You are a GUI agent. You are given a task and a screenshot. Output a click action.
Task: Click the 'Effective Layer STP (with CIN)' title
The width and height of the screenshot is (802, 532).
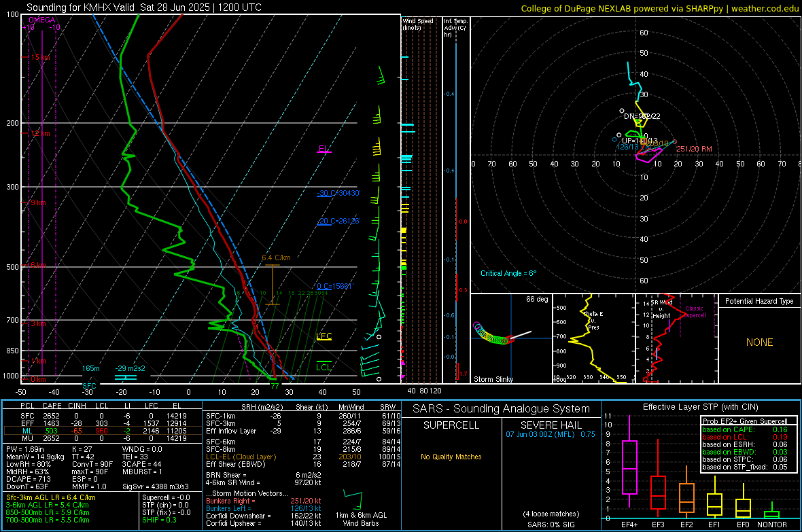pos(701,407)
